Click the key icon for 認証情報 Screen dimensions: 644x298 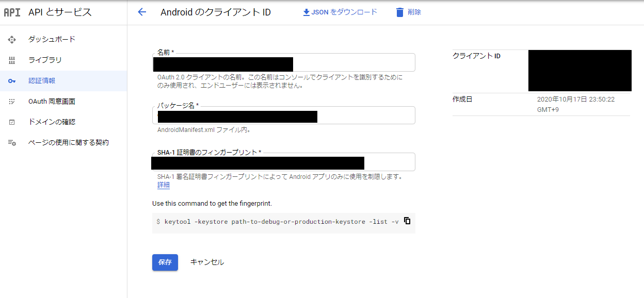coord(12,81)
